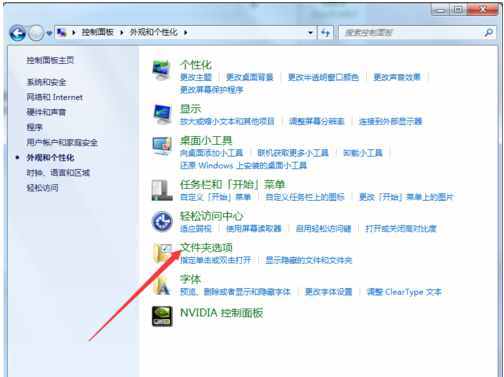Expand the 控制面板 breadcrumb arrow

(x=122, y=32)
